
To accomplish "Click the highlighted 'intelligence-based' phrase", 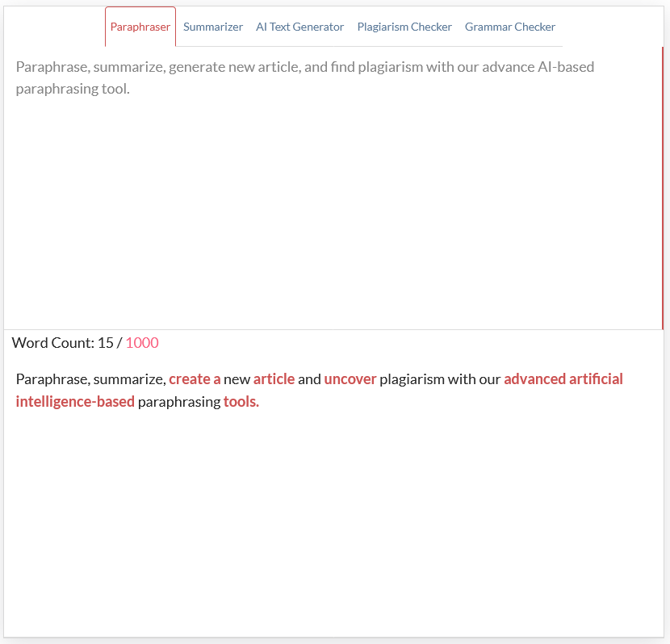I will (75, 402).
